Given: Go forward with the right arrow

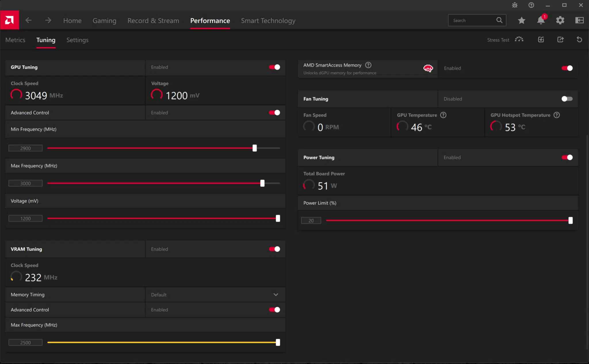Looking at the screenshot, I should 48,20.
